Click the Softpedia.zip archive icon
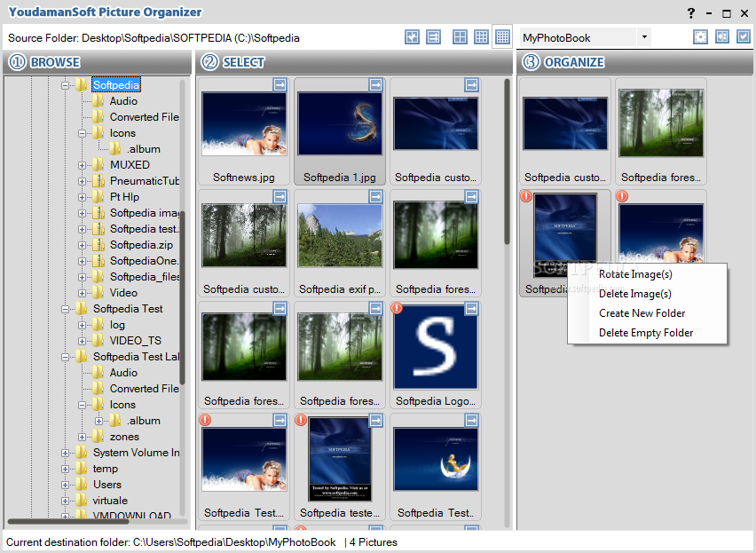Image resolution: width=756 pixels, height=553 pixels. coord(98,245)
